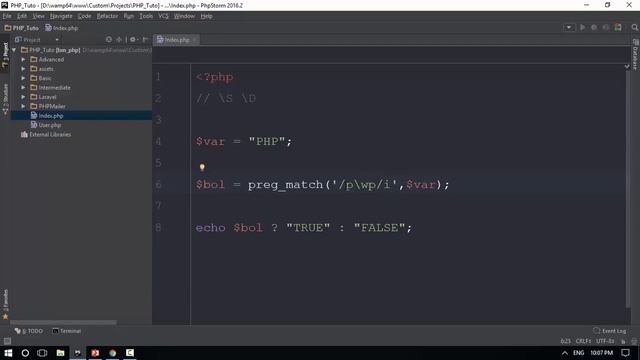This screenshot has width=640, height=360.
Task: Close the index.php editor tab
Action: click(x=195, y=40)
